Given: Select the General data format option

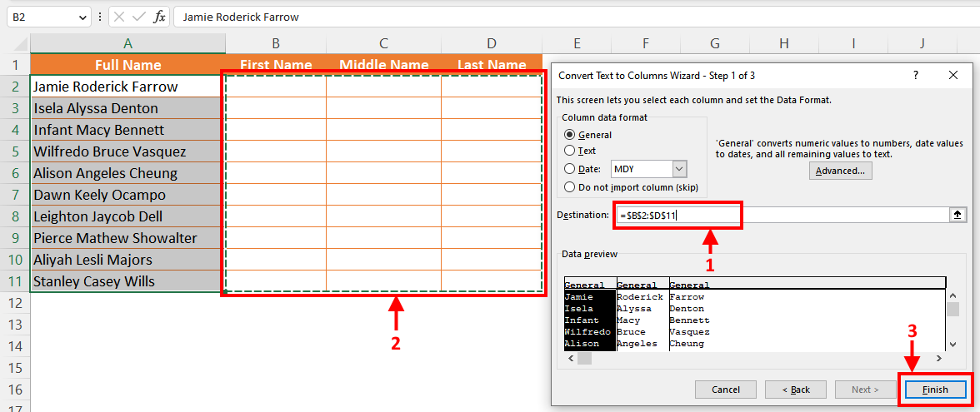Looking at the screenshot, I should pyautogui.click(x=587, y=134).
